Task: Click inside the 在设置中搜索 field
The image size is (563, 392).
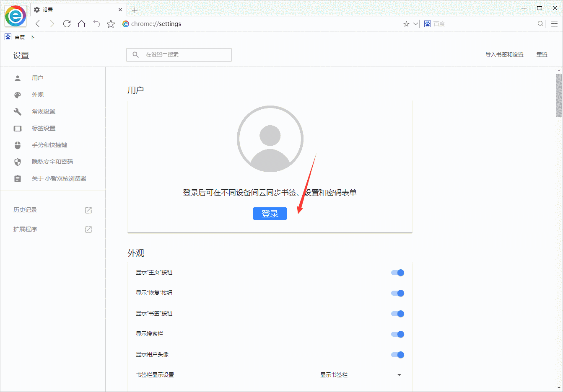Action: [179, 54]
